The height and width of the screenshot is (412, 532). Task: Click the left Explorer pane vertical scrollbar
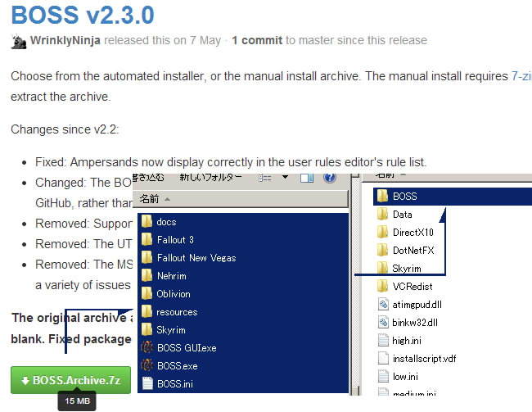(x=355, y=284)
